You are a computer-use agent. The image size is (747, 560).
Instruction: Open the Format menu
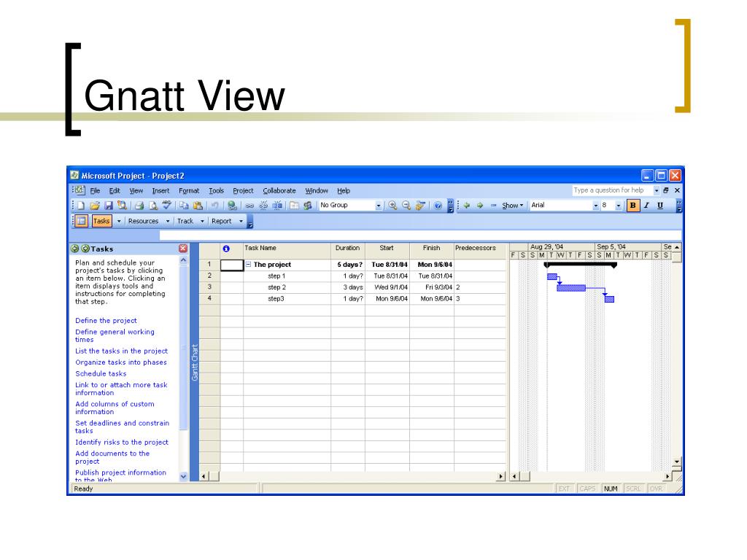point(189,190)
